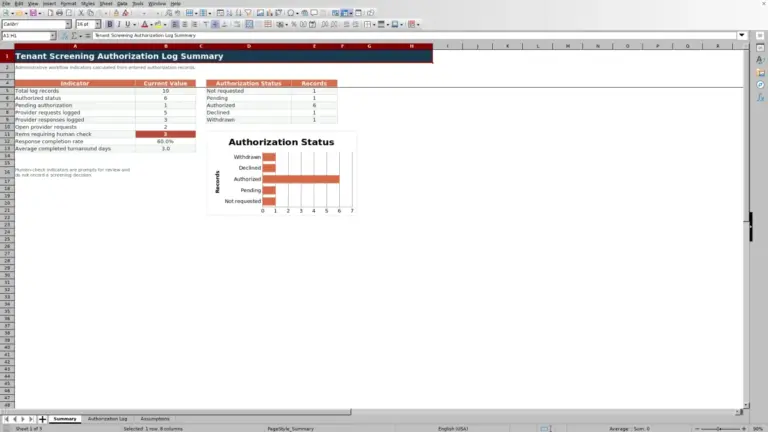Toggle Align Right
Viewport: 768px width, 432px height.
(194, 24)
